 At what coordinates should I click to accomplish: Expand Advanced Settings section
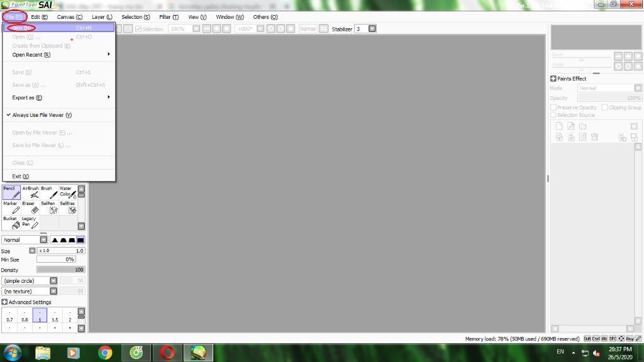[x=4, y=302]
